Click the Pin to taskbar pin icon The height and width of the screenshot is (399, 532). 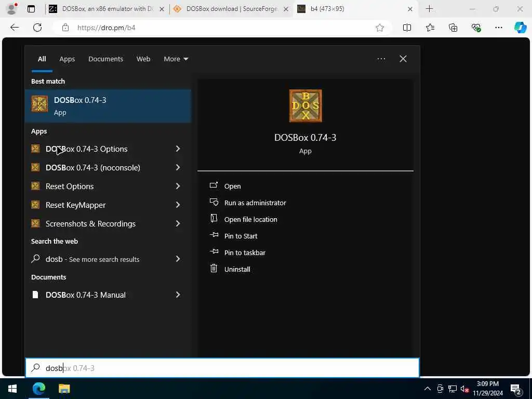(214, 251)
